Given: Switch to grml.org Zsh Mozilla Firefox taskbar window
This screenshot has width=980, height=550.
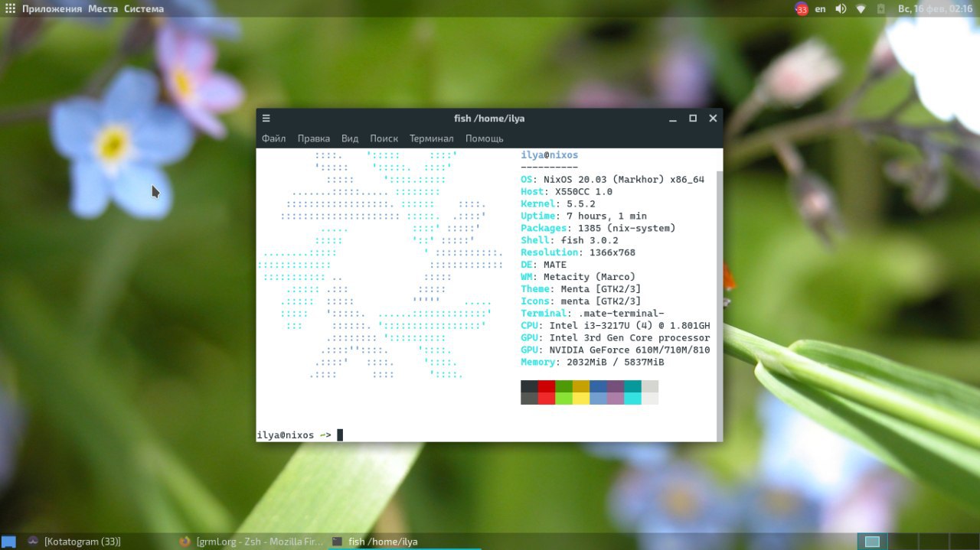Looking at the screenshot, I should pos(251,542).
